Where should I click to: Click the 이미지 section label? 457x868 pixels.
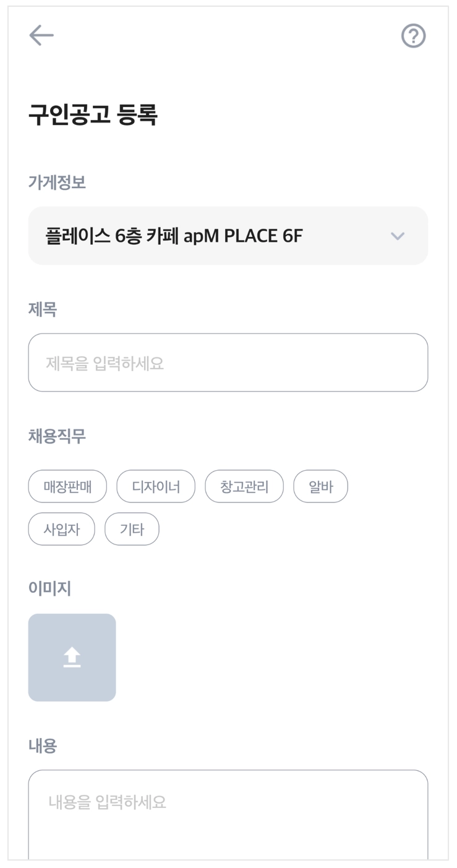(49, 588)
